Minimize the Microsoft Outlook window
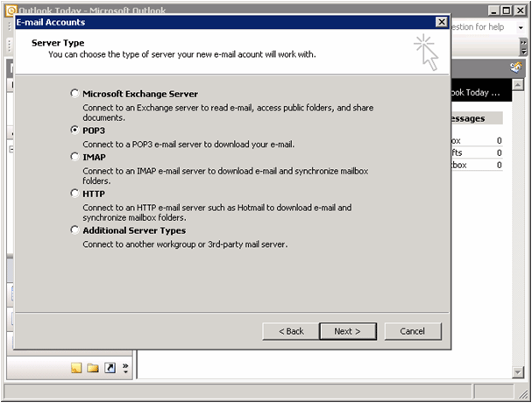 (494, 11)
